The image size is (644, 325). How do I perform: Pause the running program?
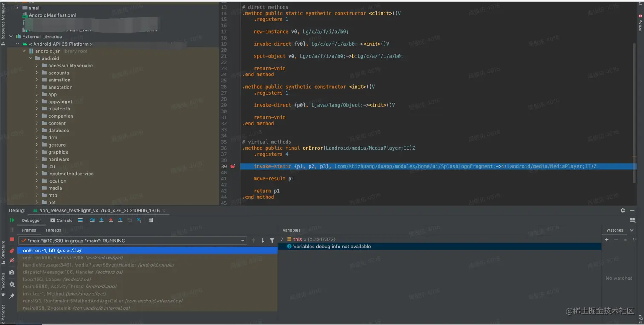12,230
